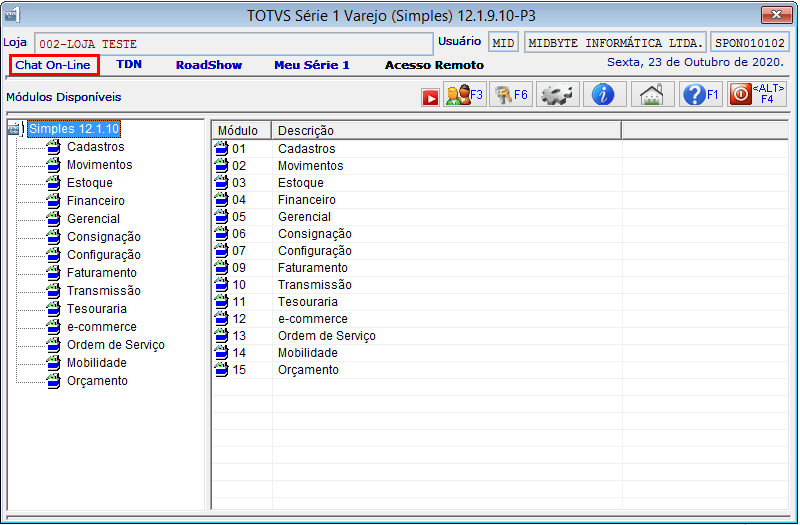Image resolution: width=800 pixels, height=525 pixels.
Task: Click the icon beside module 05 in list
Action: point(221,216)
